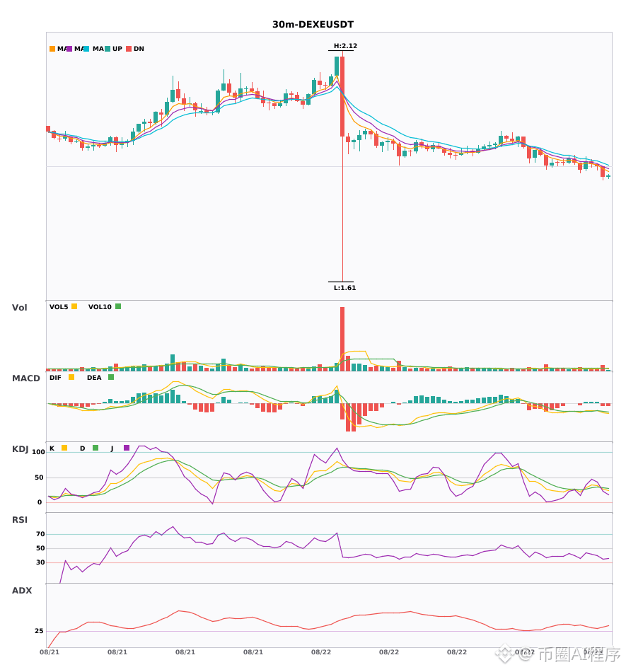Toggle the green VOL10 legend swatch
The height and width of the screenshot is (672, 626).
(118, 306)
